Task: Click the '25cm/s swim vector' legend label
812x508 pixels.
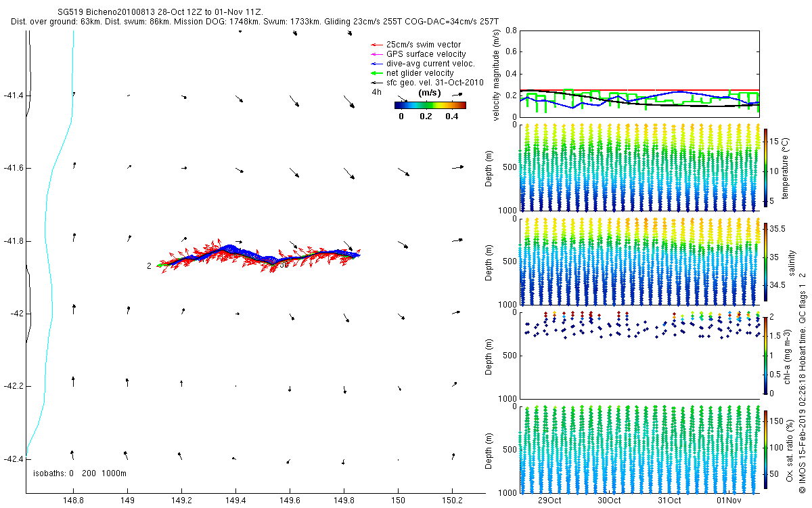Action: click(x=424, y=45)
